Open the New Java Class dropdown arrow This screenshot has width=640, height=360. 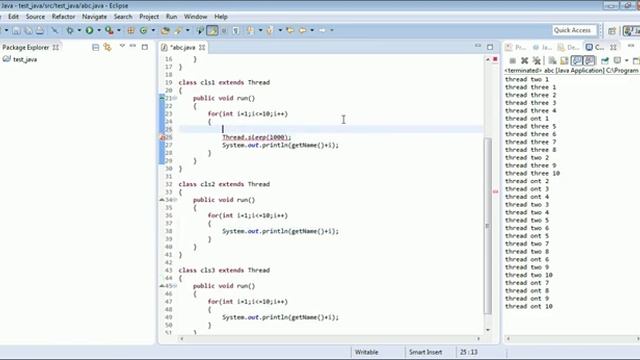153,31
